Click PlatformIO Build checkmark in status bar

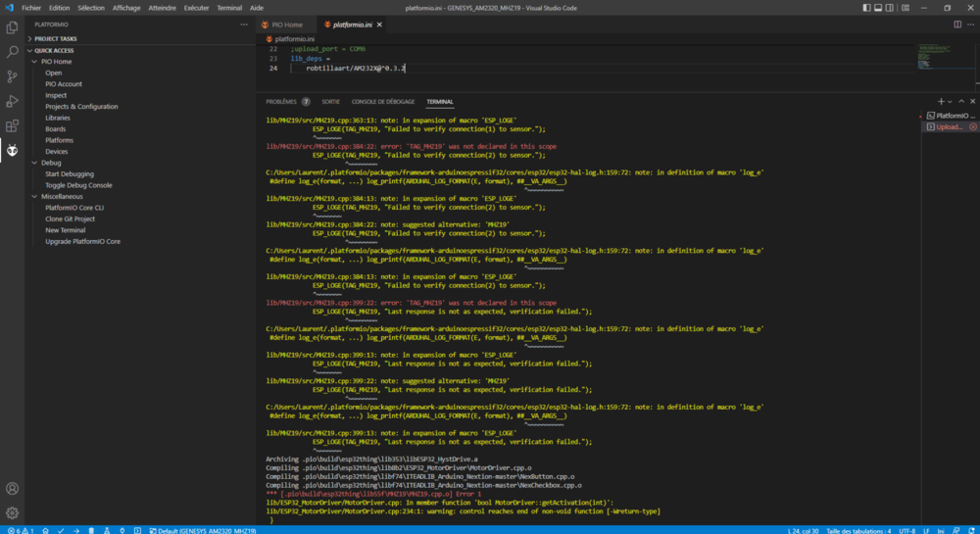click(61, 530)
